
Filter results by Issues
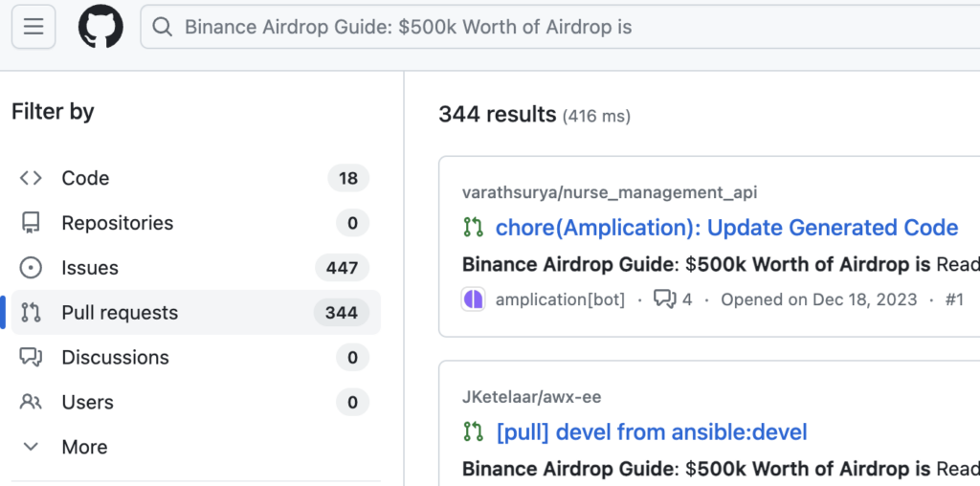coord(90,268)
